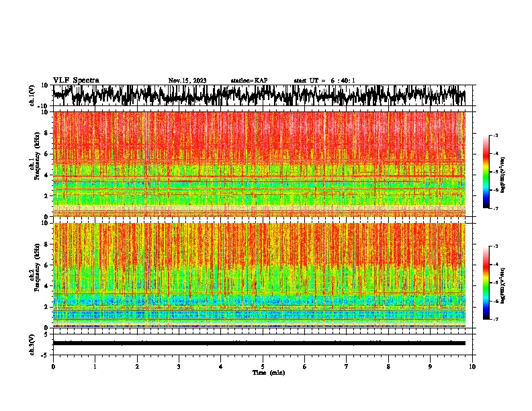Click the ch.2 color scale unit label
The width and height of the screenshot is (532, 411).
pyautogui.click(x=503, y=285)
